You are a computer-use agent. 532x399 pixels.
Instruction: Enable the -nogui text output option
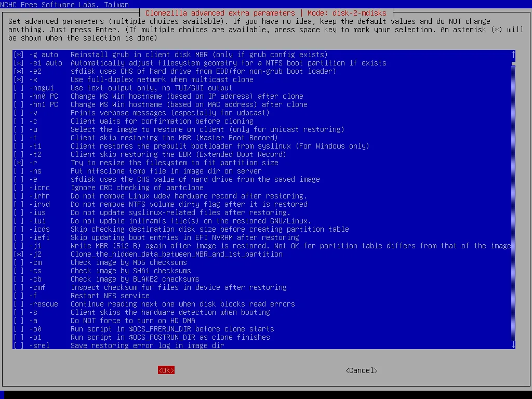click(19, 88)
